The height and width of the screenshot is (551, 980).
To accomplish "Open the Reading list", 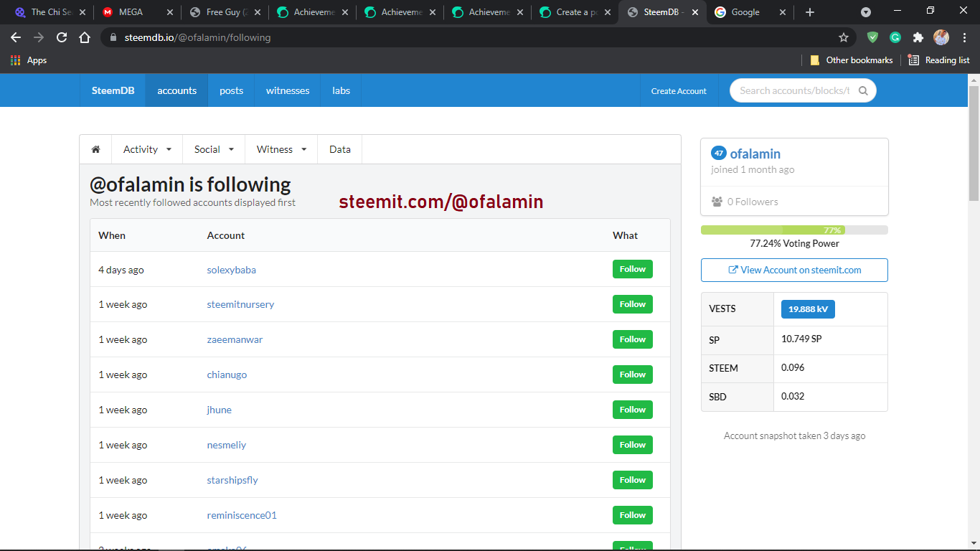I will pyautogui.click(x=939, y=60).
